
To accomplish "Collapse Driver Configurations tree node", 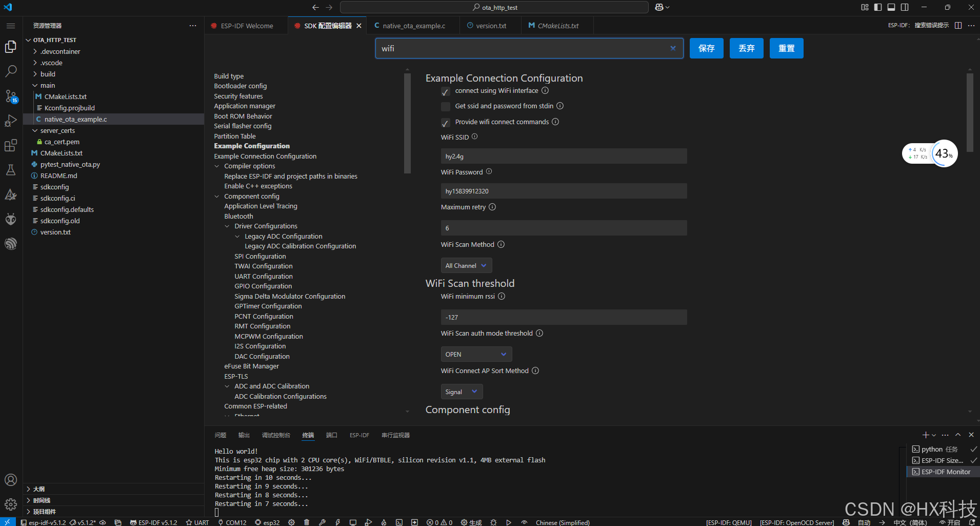I will [227, 226].
